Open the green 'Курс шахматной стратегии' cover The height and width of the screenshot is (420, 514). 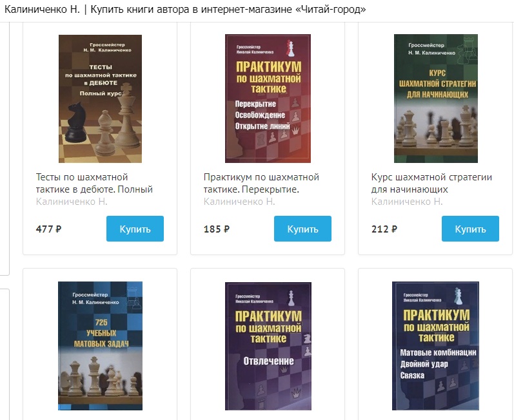[x=436, y=99]
